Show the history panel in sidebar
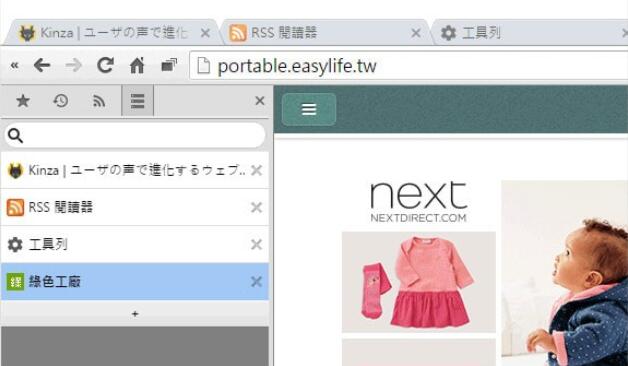 (x=60, y=101)
